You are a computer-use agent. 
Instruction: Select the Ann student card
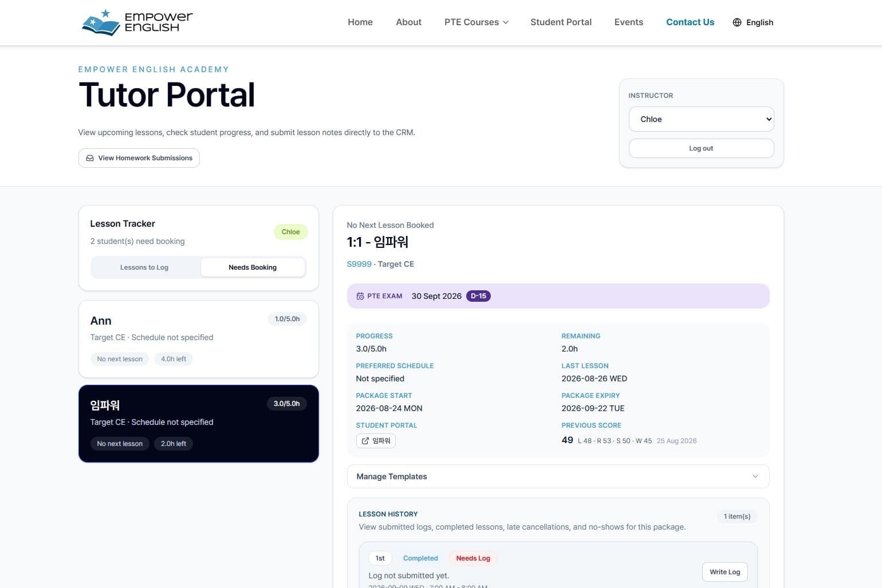[198, 339]
